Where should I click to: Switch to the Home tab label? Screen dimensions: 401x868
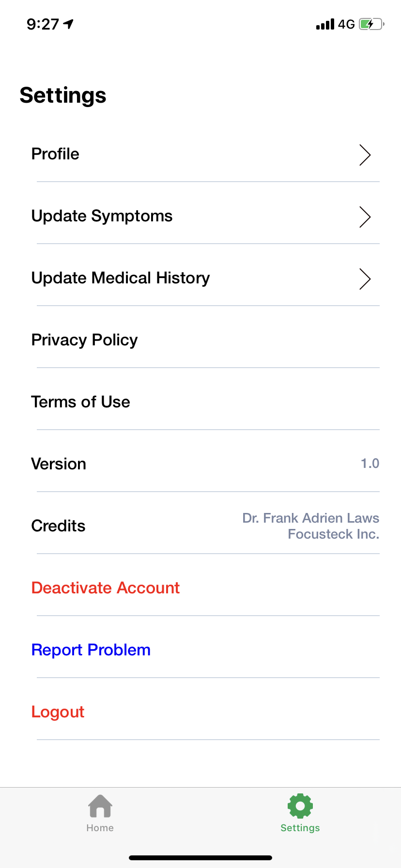(x=100, y=828)
